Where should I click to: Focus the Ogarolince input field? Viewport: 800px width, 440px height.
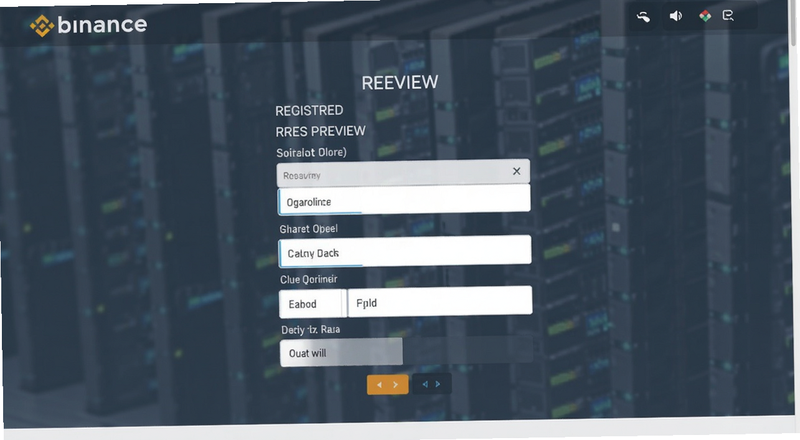click(404, 200)
